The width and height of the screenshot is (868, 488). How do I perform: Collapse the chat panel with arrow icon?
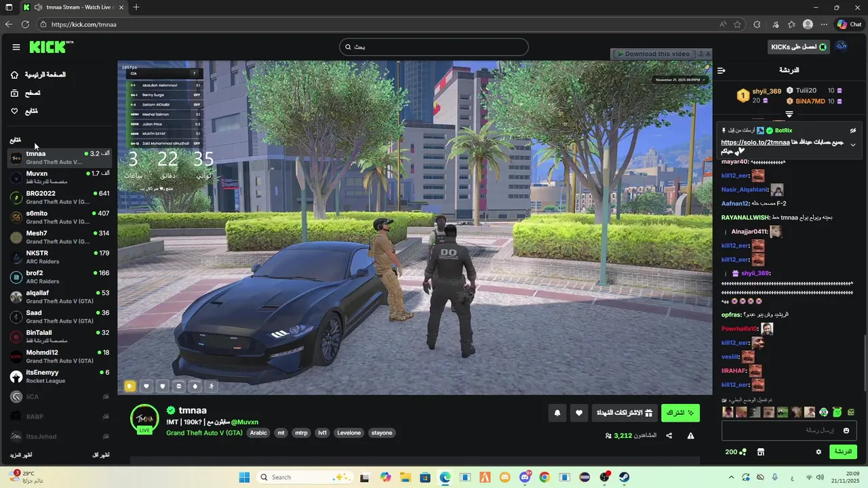tap(722, 70)
